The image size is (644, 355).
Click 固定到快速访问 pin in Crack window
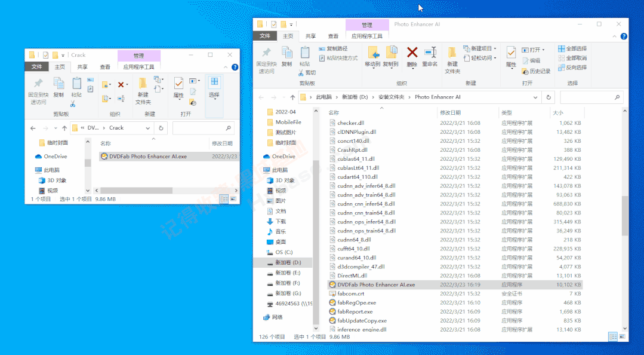pos(38,83)
